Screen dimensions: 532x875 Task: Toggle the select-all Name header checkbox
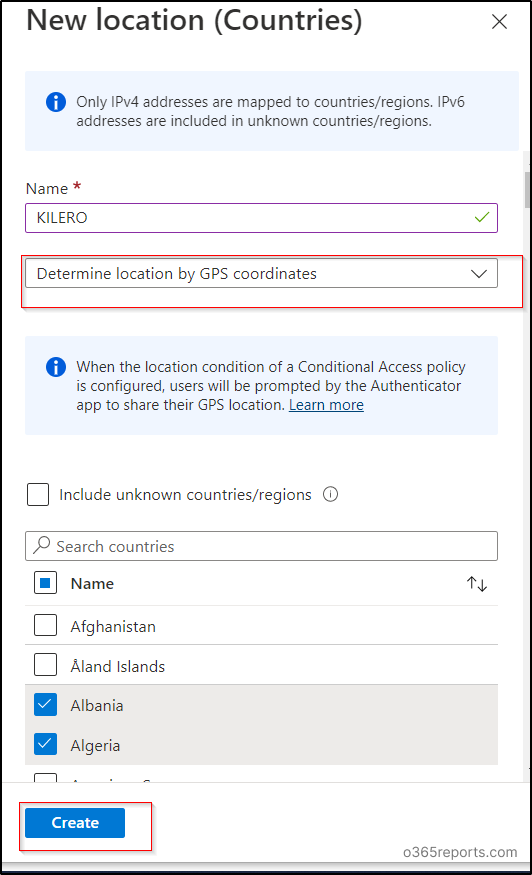[45, 583]
